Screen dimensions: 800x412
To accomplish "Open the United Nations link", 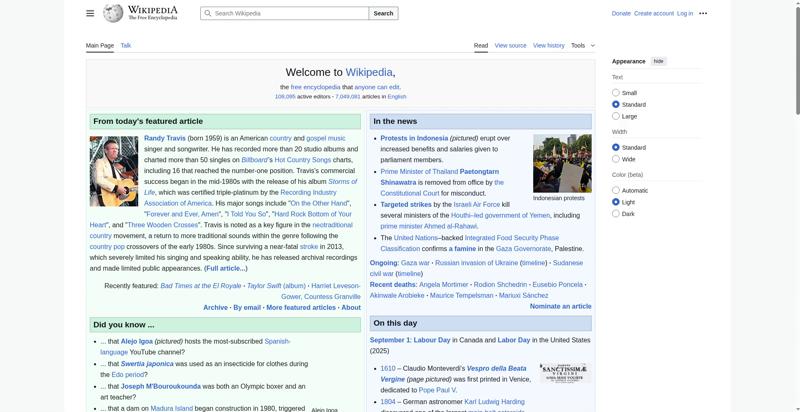I will point(416,238).
